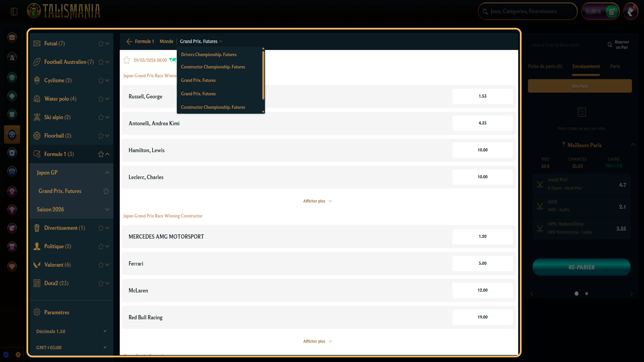This screenshot has width=644, height=362.
Task: Click Afficher plus under the drivers list
Action: (x=317, y=201)
